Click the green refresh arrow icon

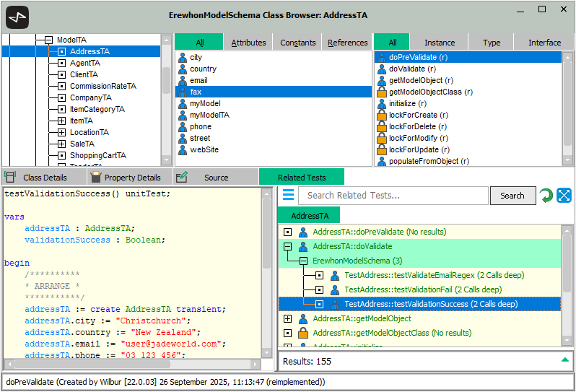tap(546, 196)
